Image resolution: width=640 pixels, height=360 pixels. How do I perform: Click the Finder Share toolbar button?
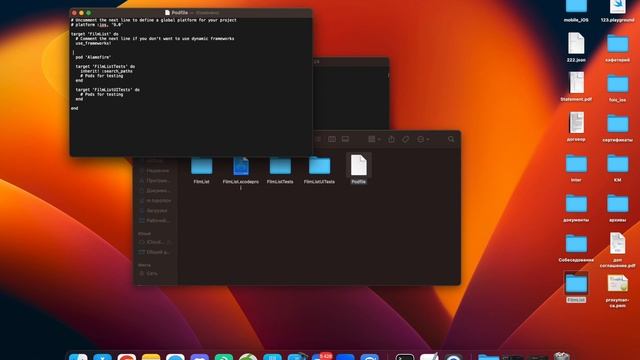coord(391,139)
